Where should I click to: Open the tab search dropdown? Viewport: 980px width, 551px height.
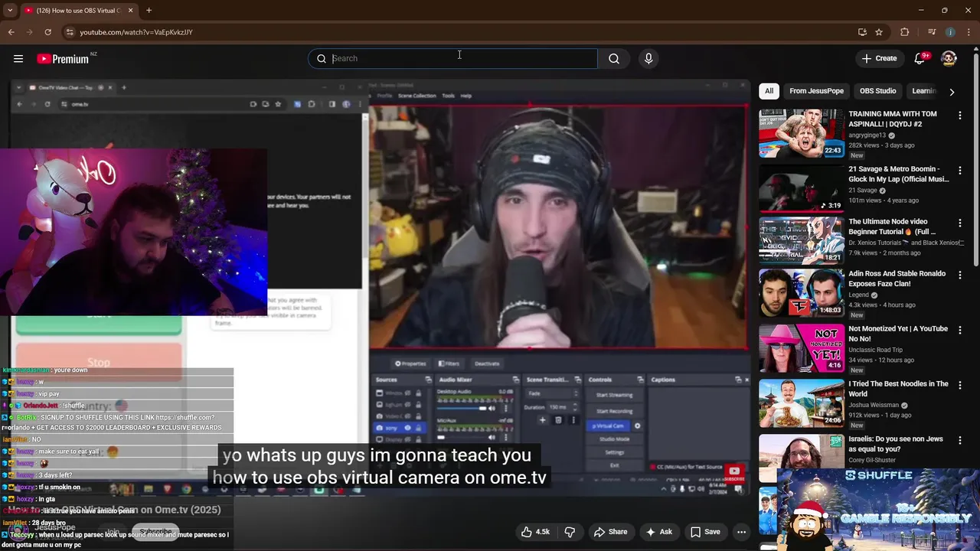pos(10,11)
